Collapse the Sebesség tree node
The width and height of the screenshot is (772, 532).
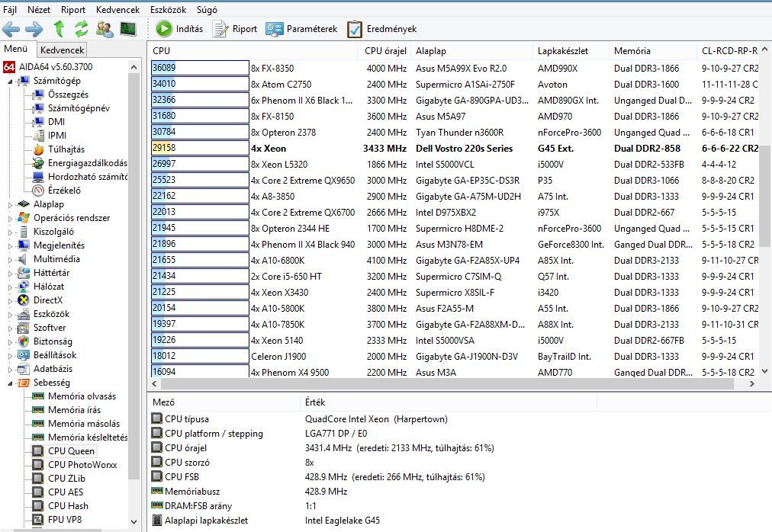(x=11, y=383)
